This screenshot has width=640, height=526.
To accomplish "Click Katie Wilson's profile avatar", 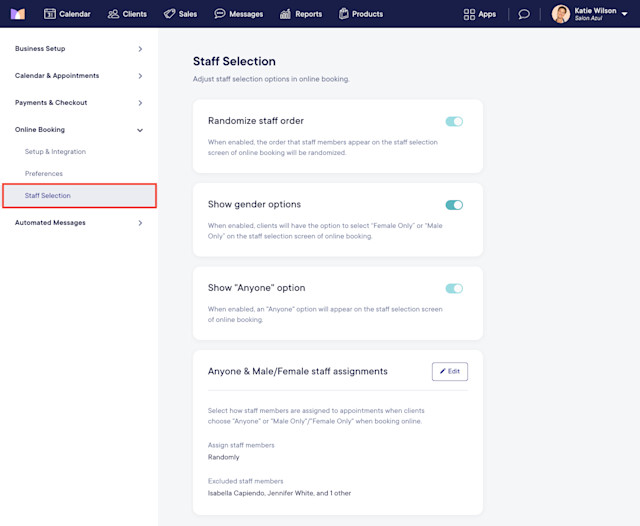I will point(561,14).
